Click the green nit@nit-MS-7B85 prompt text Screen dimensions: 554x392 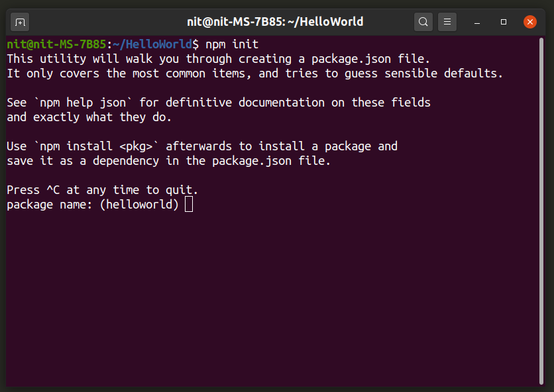click(56, 44)
